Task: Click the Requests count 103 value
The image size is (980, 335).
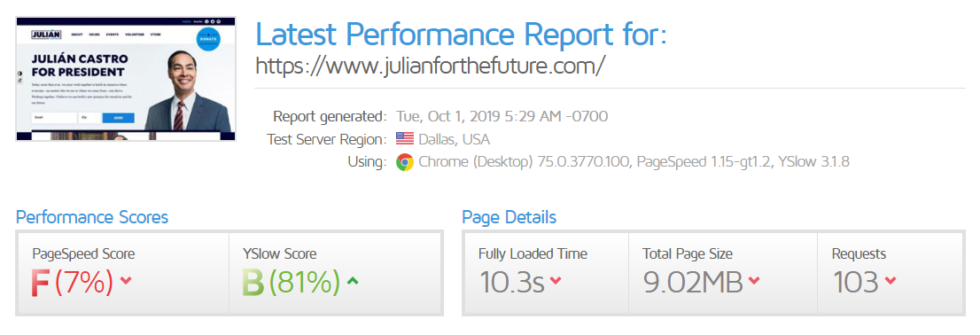Action: click(856, 283)
